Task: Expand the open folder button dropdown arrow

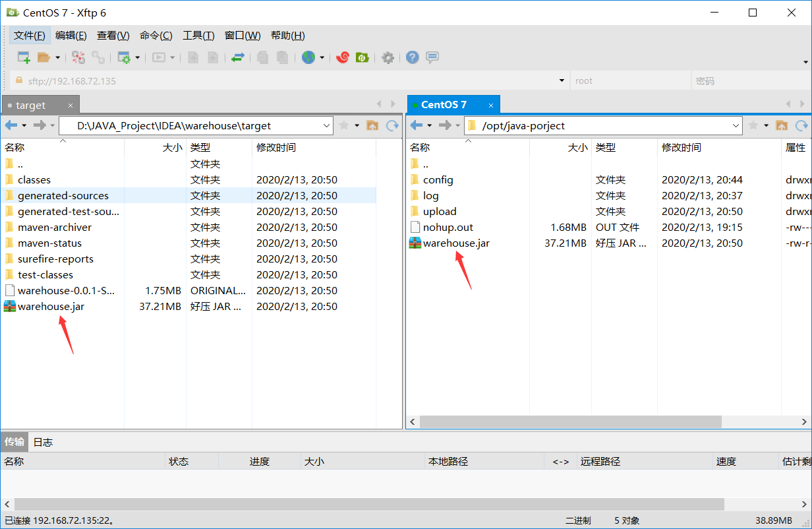Action: (x=58, y=57)
